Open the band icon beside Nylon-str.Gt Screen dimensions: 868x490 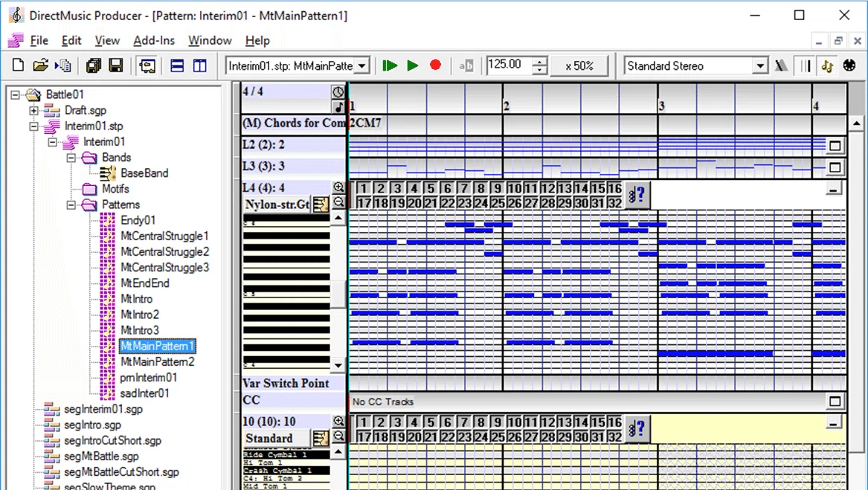(321, 204)
